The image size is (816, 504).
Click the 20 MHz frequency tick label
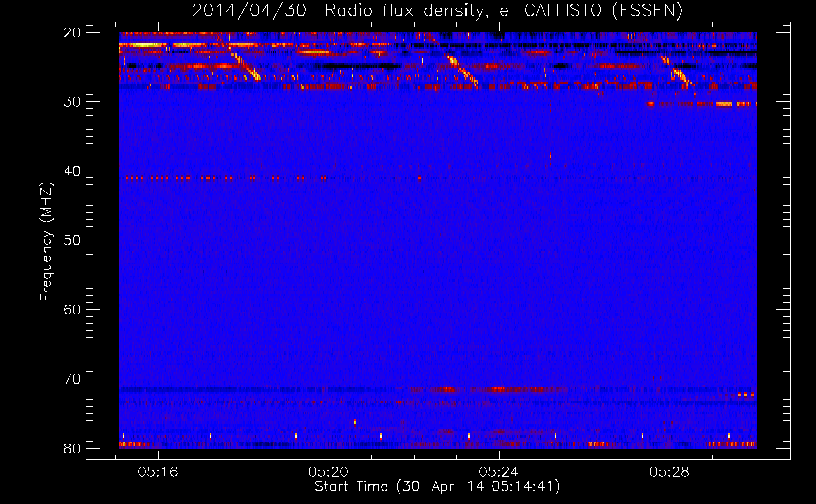point(72,33)
